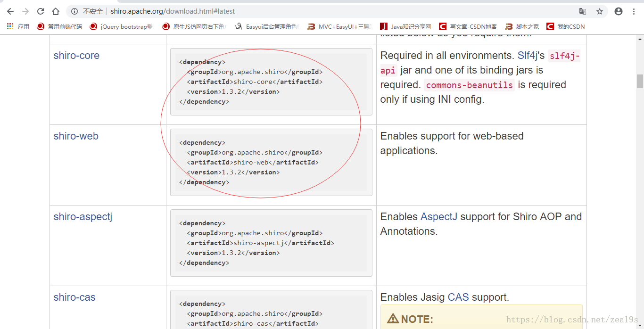Click the browser forward arrow
644x329 pixels.
pyautogui.click(x=25, y=11)
